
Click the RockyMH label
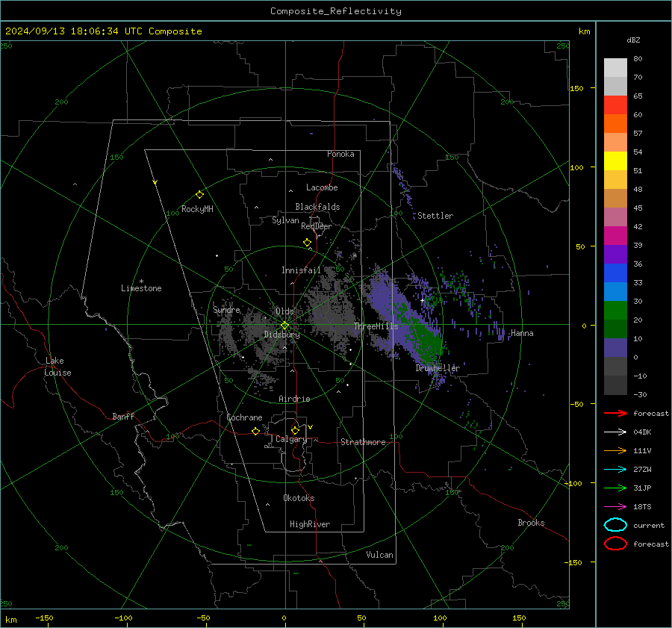197,209
